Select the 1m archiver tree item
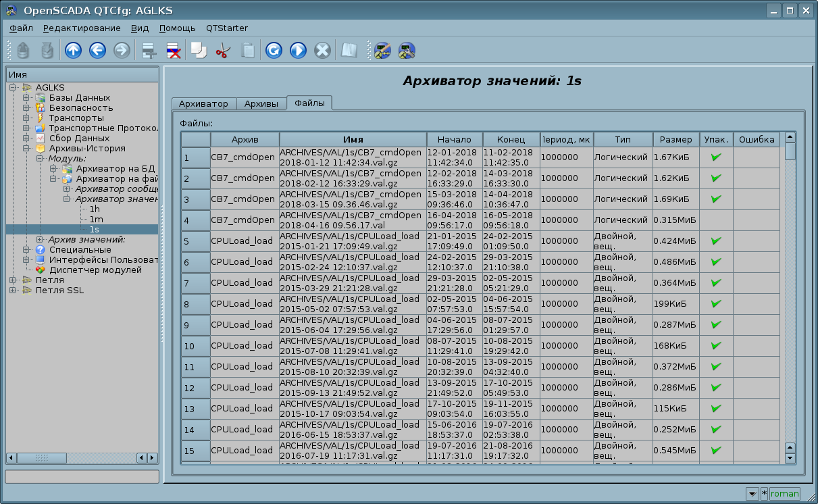 96,220
